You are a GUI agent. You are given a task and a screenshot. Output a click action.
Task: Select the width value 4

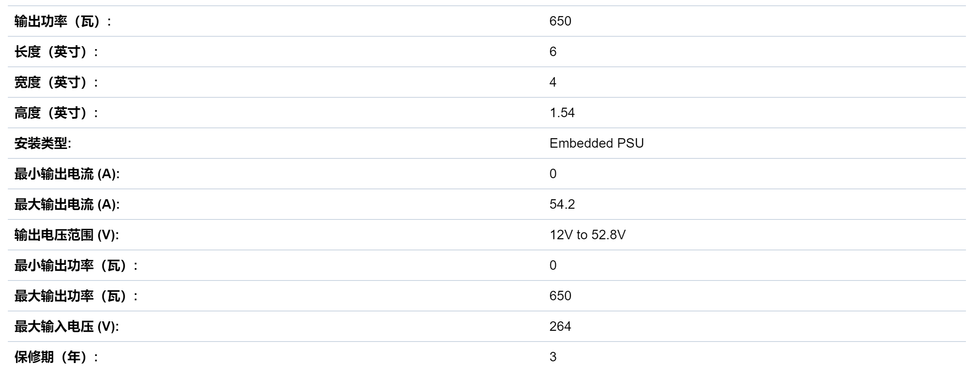pos(553,82)
